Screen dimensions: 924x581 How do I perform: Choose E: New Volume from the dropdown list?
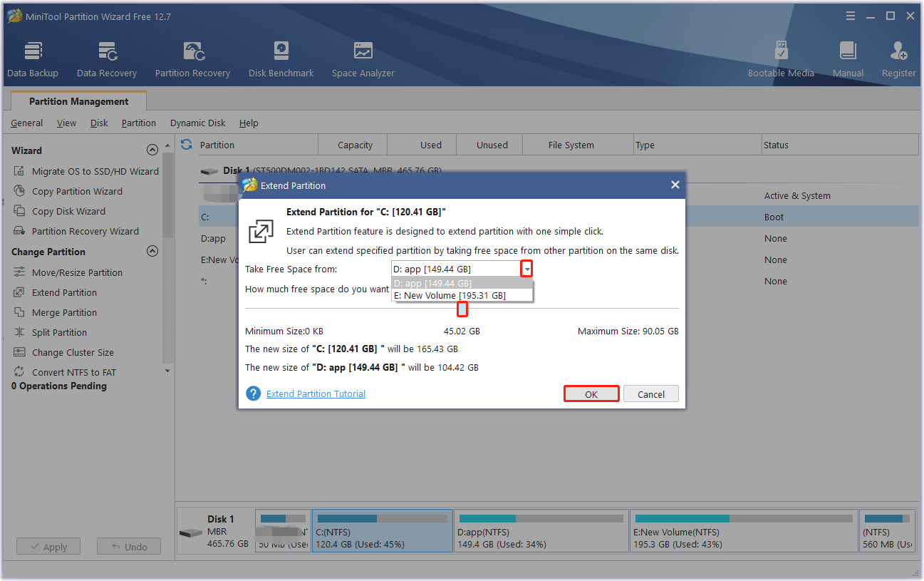click(x=462, y=294)
